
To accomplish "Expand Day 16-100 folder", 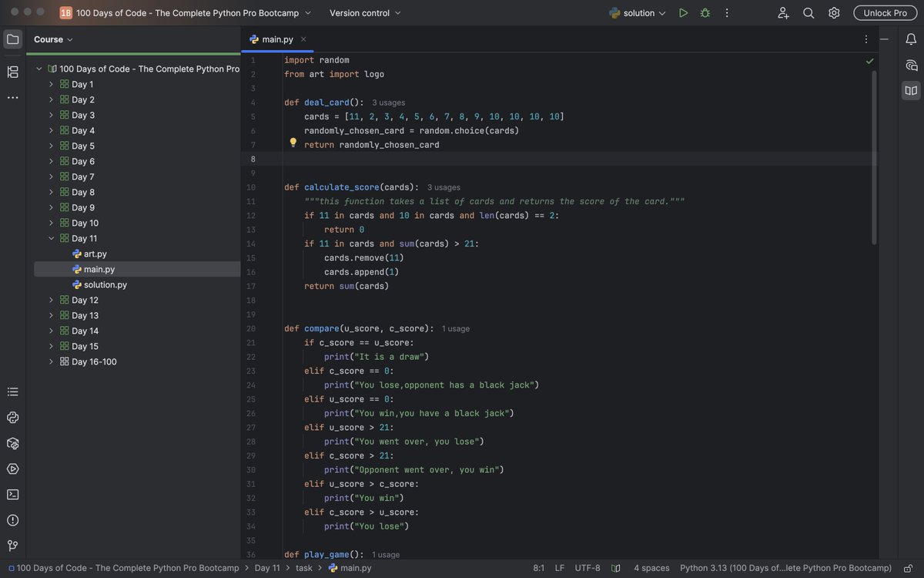I will point(51,361).
